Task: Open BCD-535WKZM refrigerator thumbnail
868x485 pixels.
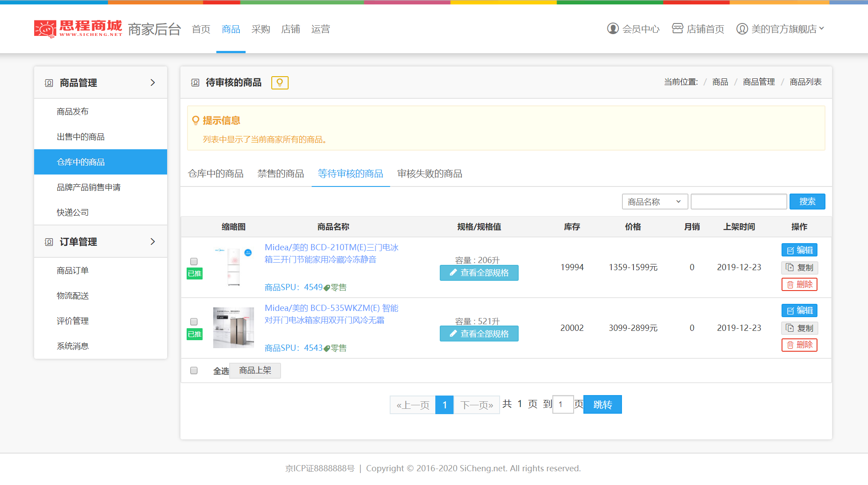Action: (x=234, y=328)
